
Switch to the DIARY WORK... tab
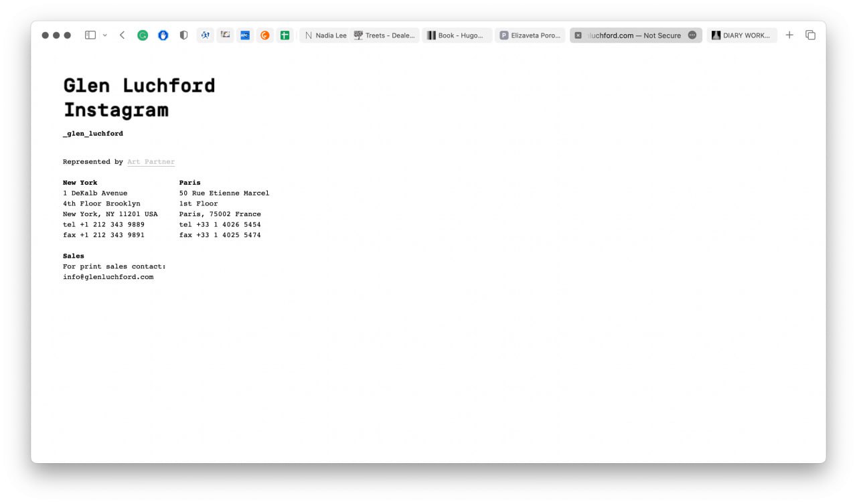tap(741, 35)
